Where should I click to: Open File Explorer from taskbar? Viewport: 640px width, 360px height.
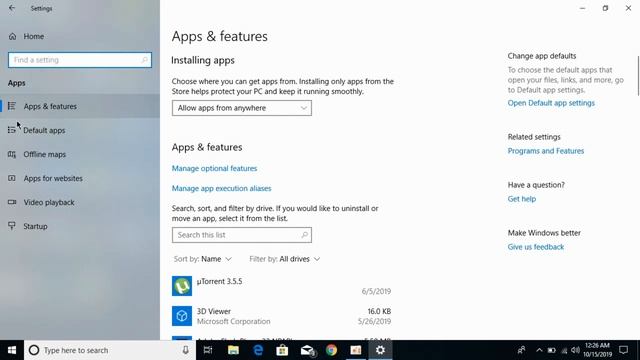coord(233,350)
